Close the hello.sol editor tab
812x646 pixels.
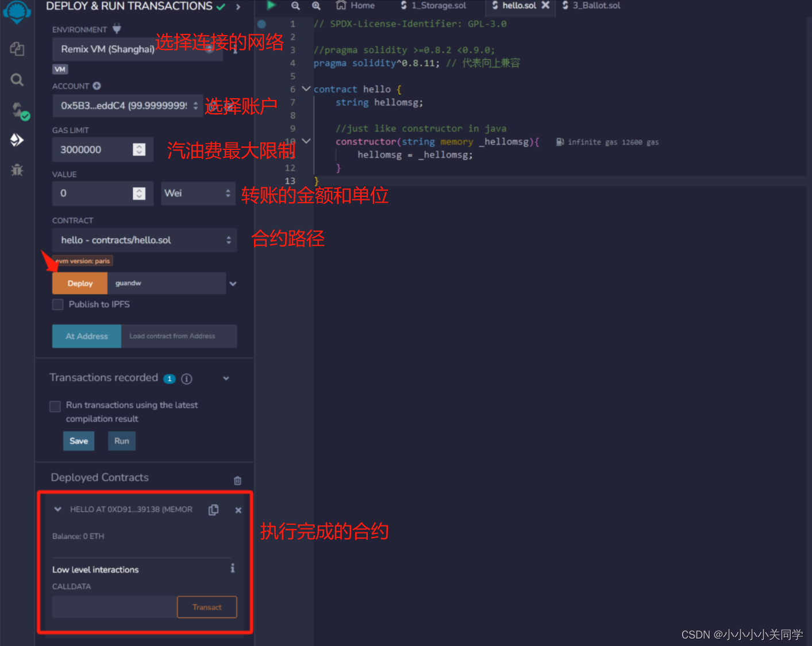point(545,5)
